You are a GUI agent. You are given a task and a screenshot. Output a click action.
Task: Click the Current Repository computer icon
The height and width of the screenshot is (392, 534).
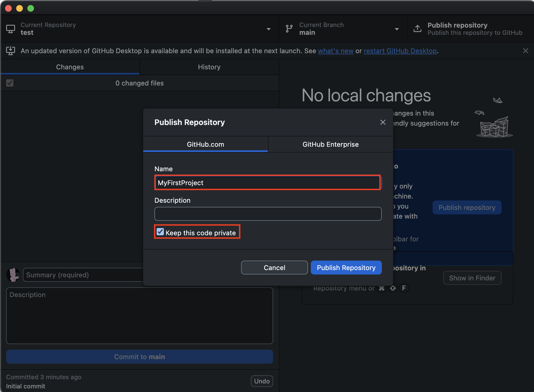click(11, 29)
